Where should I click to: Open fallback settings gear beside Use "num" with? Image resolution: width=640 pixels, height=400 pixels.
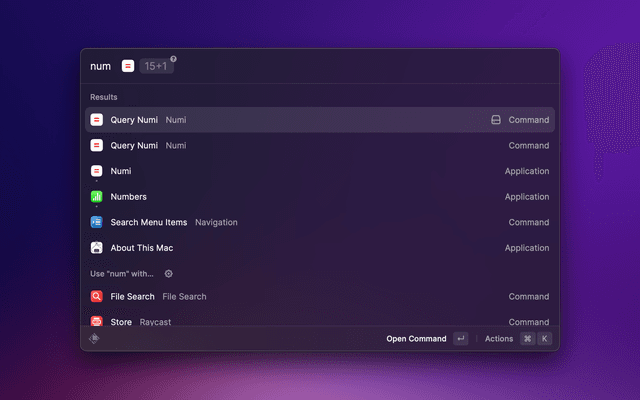(168, 274)
